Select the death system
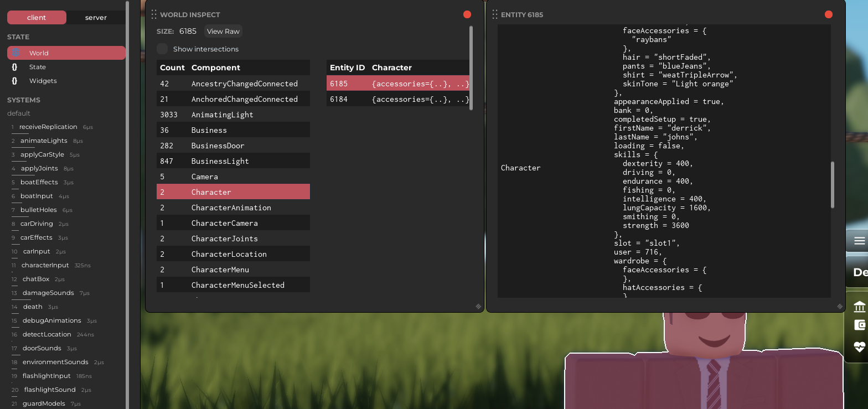 (33, 307)
